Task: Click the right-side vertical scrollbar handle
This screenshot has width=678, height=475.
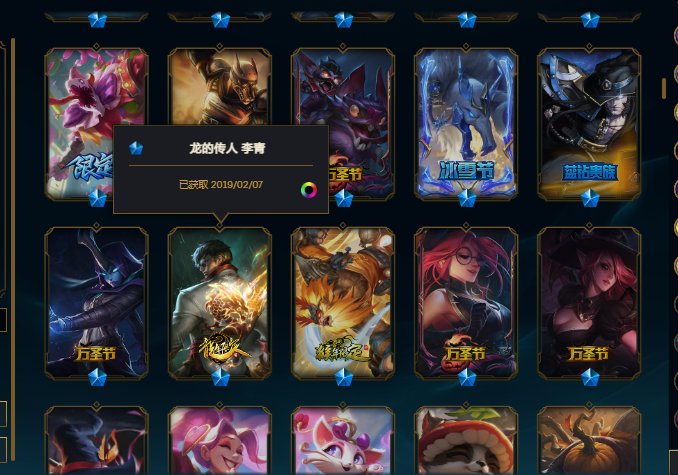Action: 664,88
